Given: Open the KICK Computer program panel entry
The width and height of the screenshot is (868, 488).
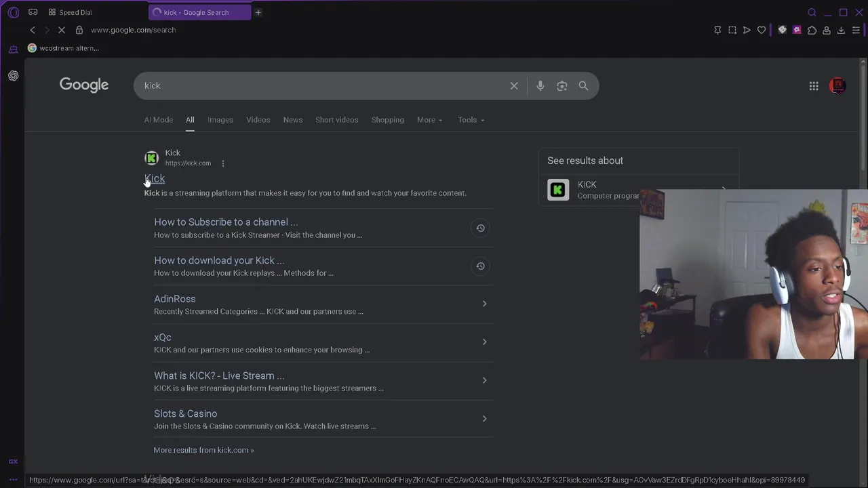Looking at the screenshot, I should point(637,190).
